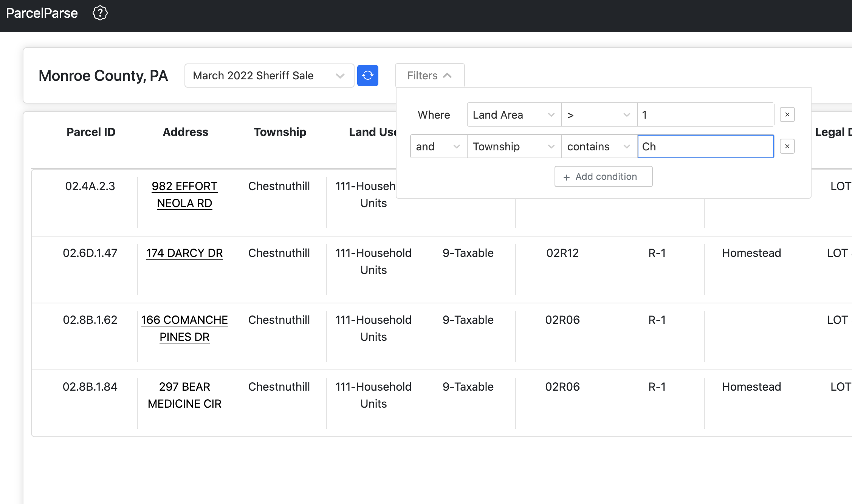
Task: Open the greater-than operator dropdown
Action: tap(598, 114)
